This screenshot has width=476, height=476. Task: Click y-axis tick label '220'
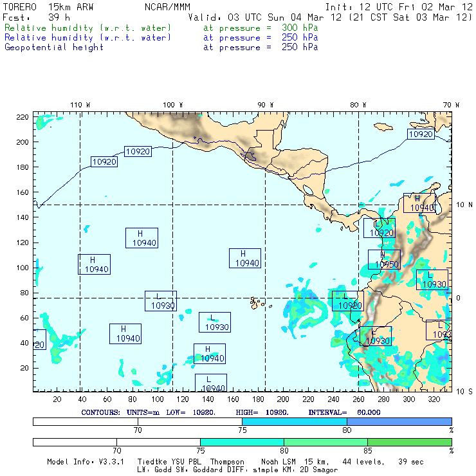[22, 117]
